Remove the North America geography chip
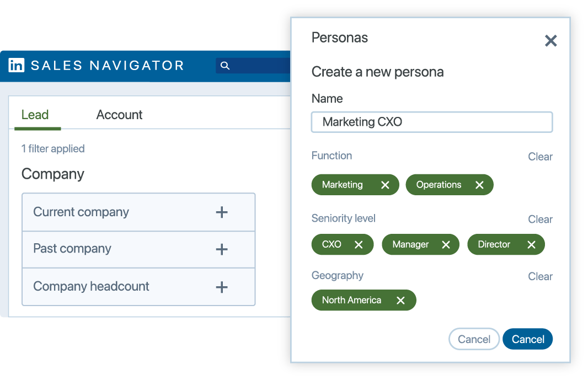The height and width of the screenshot is (380, 588). [401, 300]
